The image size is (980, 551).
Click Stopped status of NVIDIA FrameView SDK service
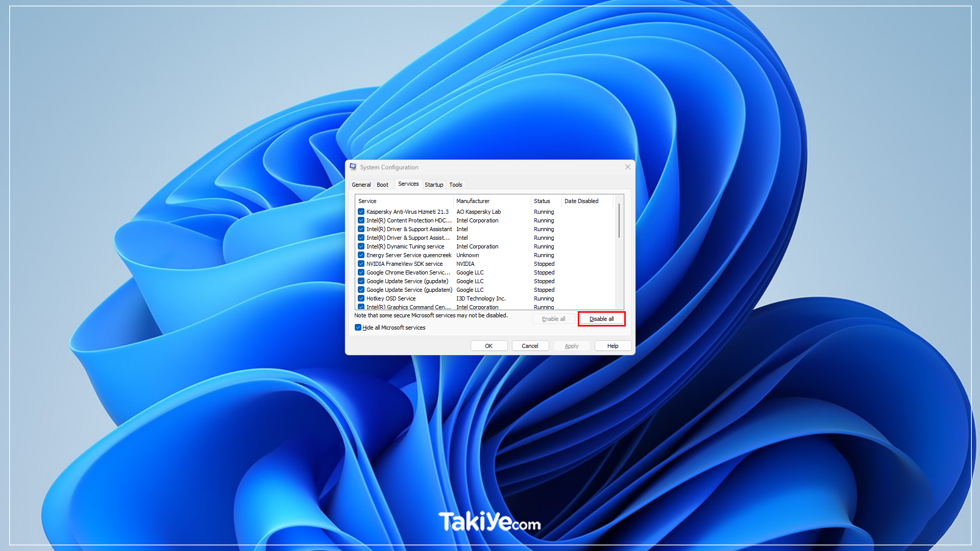pos(544,264)
